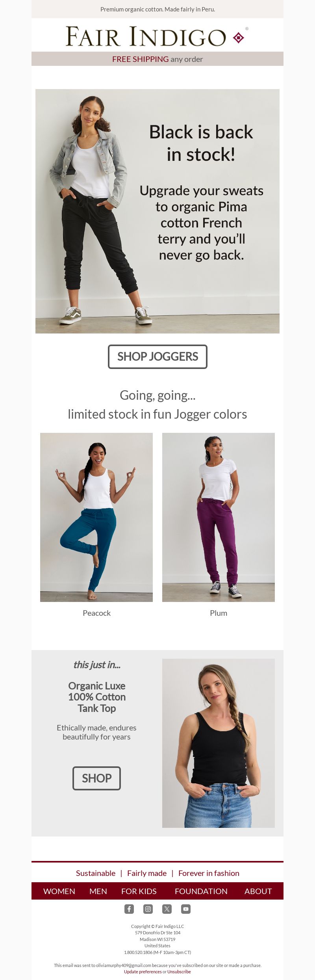Image resolution: width=315 pixels, height=980 pixels.
Task: Open the Facebook social icon
Action: (129, 909)
